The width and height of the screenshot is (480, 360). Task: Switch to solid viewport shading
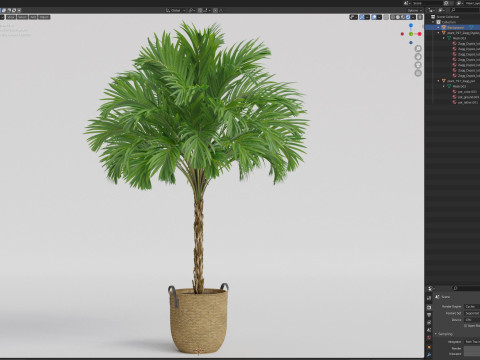pyautogui.click(x=398, y=17)
